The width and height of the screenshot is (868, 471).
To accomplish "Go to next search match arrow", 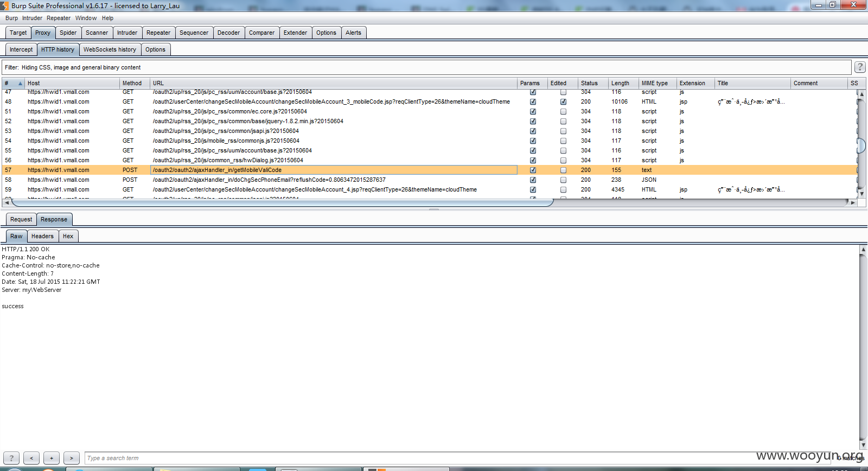I will pos(72,458).
